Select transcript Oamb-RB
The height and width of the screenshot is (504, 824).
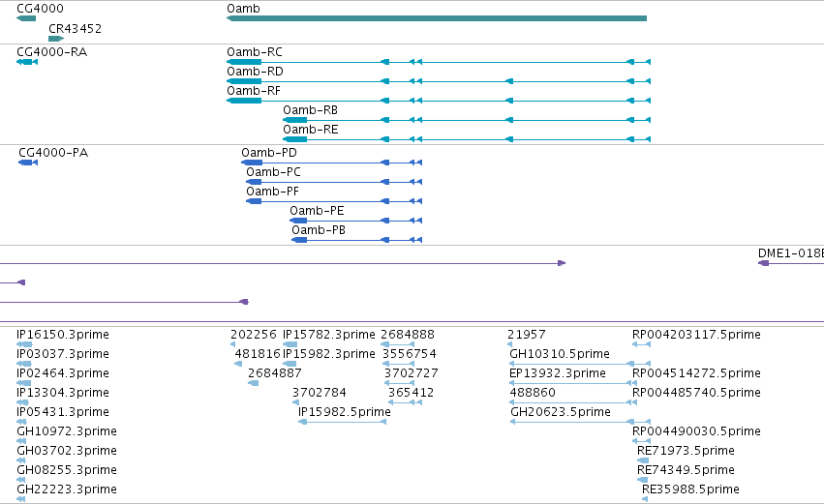pyautogui.click(x=311, y=110)
